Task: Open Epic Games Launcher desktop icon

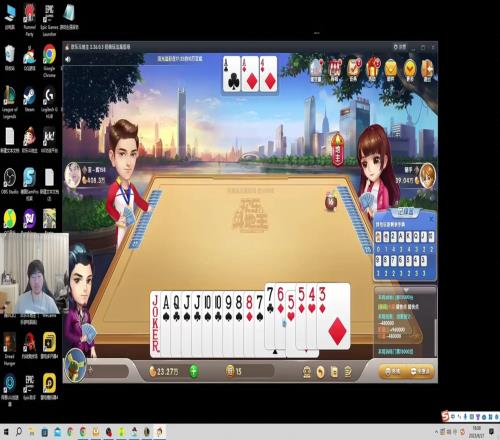Action: (x=49, y=19)
